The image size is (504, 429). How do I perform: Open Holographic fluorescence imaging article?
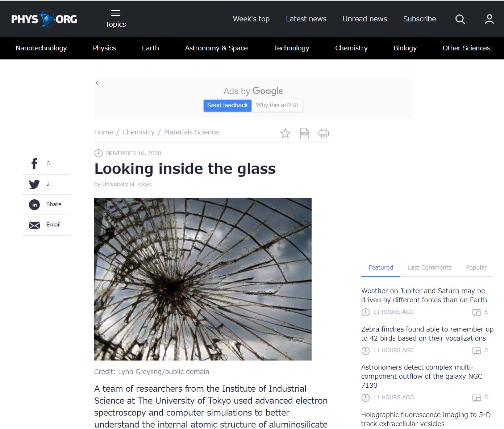pos(426,419)
